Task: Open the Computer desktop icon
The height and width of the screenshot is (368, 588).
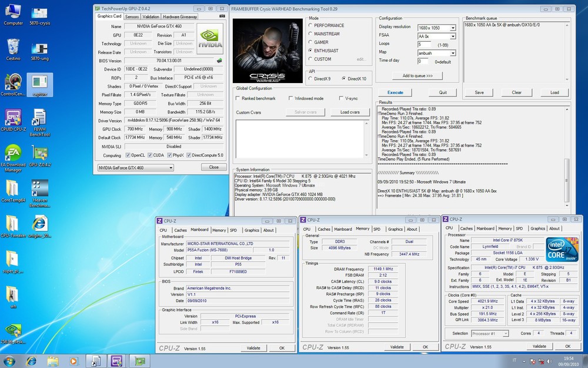Action: pyautogui.click(x=13, y=14)
